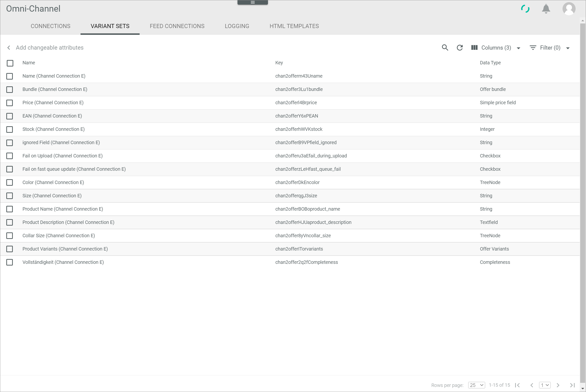The height and width of the screenshot is (392, 586).
Task: Click the scrollbar down arrow
Action: [x=583, y=389]
